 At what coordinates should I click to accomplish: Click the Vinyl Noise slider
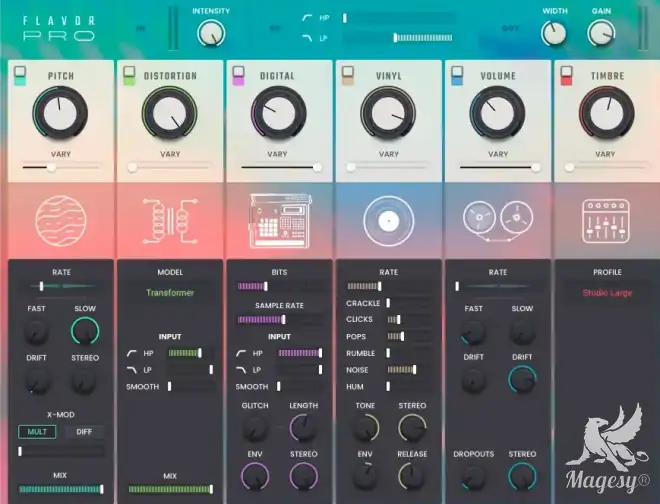pyautogui.click(x=409, y=370)
